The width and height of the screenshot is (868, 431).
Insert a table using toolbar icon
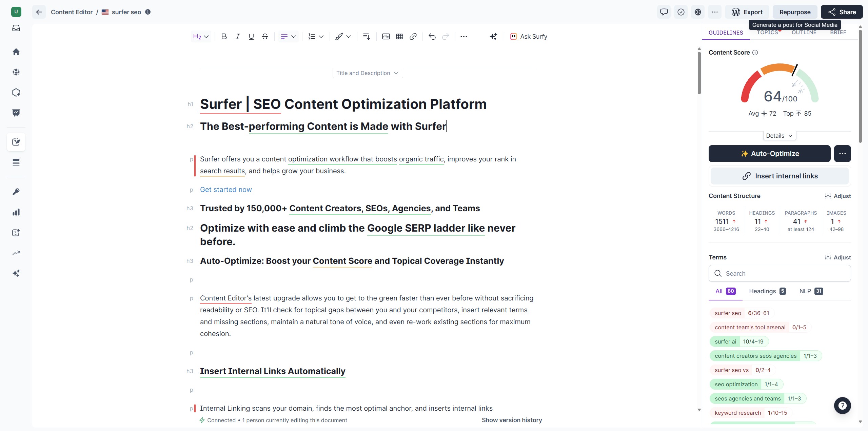click(x=399, y=36)
